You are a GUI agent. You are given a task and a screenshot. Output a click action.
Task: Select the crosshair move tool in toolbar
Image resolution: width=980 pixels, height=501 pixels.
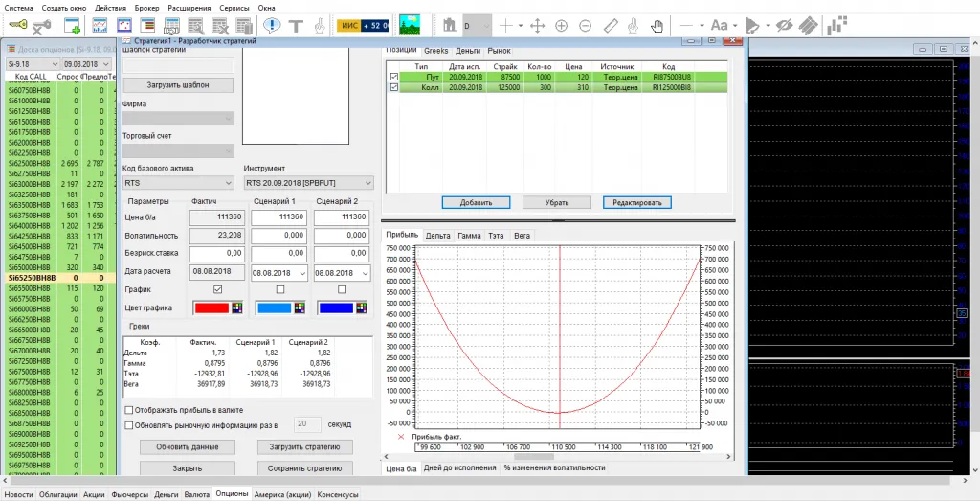537,26
